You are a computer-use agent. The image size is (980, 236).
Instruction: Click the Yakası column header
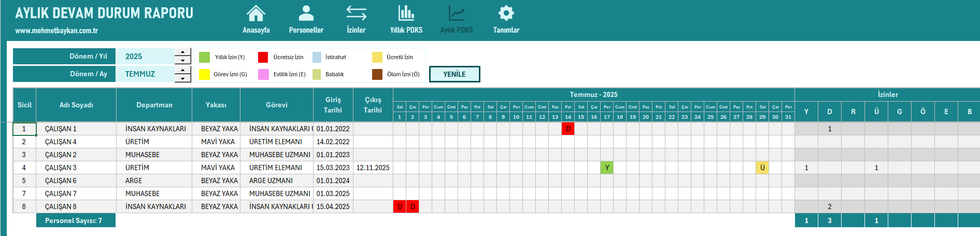click(x=216, y=105)
